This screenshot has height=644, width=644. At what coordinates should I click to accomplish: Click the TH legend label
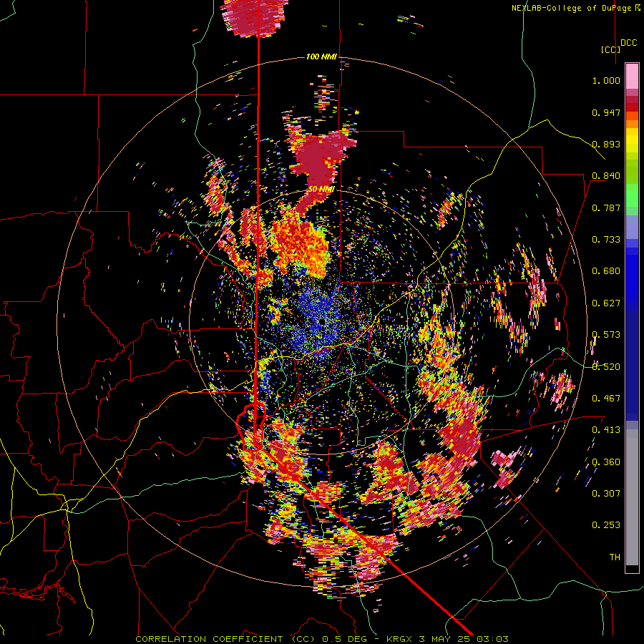pos(615,557)
